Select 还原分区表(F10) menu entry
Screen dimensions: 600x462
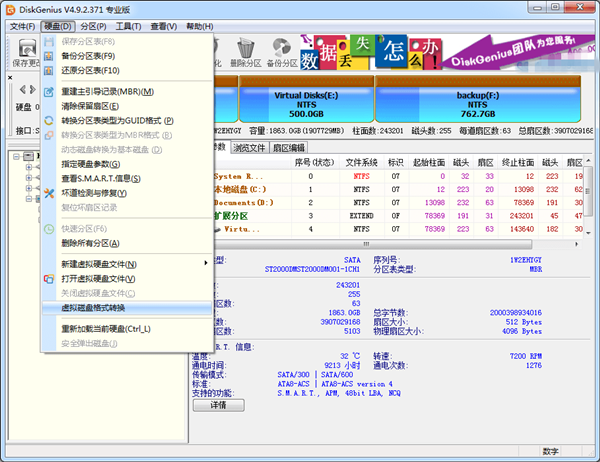click(x=126, y=71)
